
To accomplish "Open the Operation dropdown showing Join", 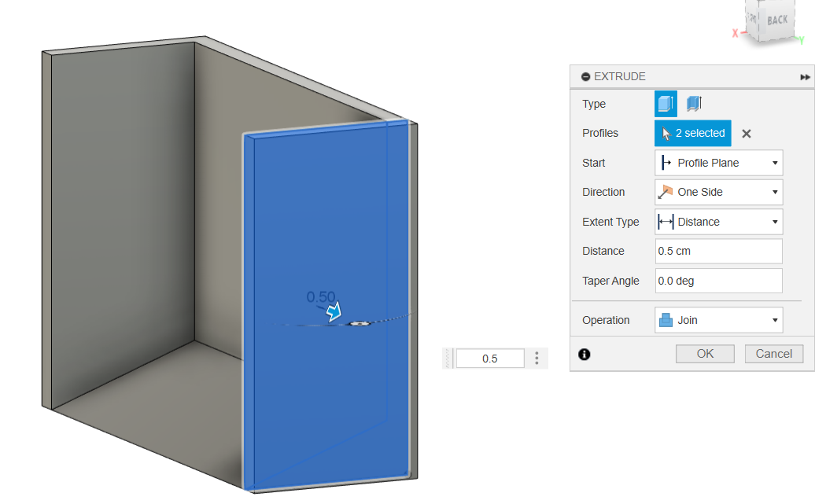I will tap(718, 320).
